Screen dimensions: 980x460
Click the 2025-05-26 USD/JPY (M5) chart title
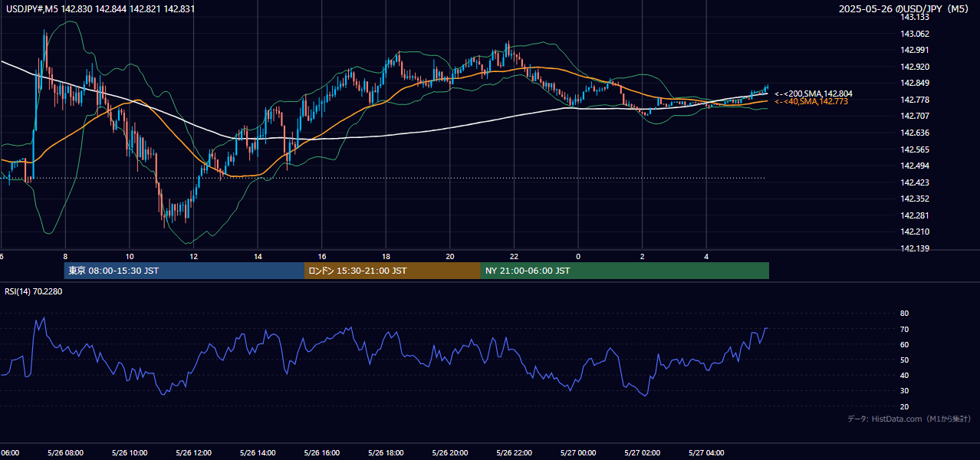tap(905, 9)
